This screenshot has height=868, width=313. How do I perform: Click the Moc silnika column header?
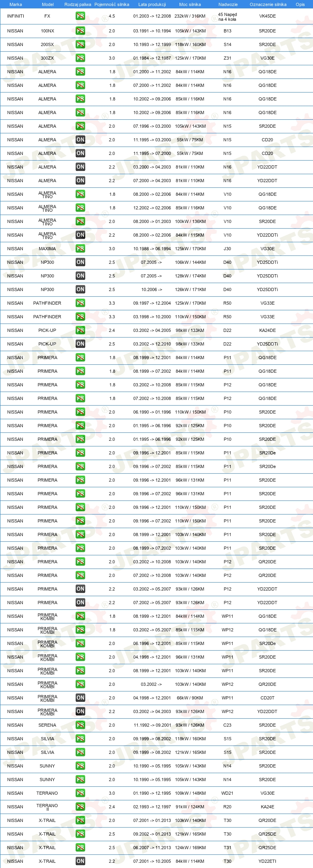pos(190,4)
